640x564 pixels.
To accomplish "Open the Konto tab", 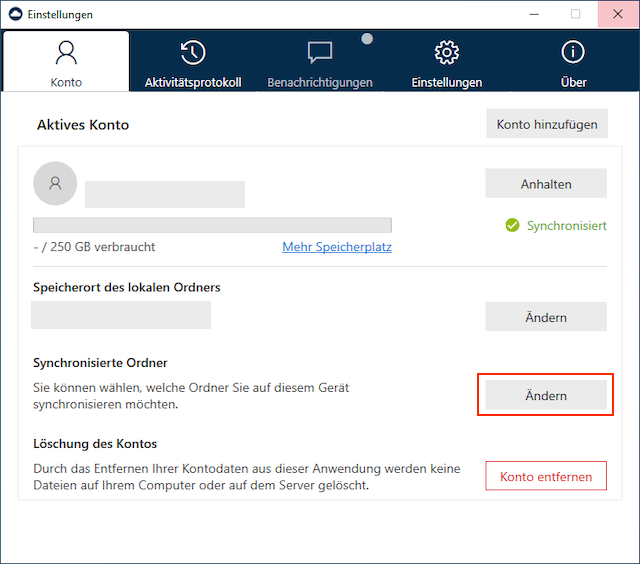I will (66, 61).
